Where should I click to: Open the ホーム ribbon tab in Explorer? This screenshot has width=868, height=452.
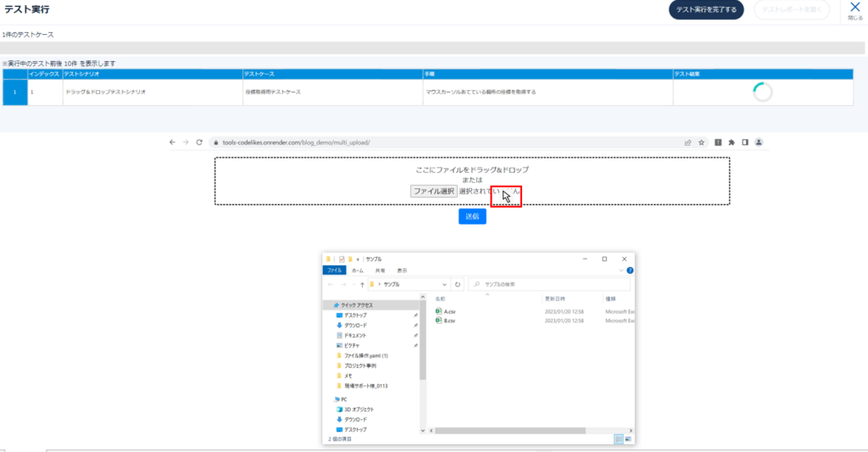[358, 270]
